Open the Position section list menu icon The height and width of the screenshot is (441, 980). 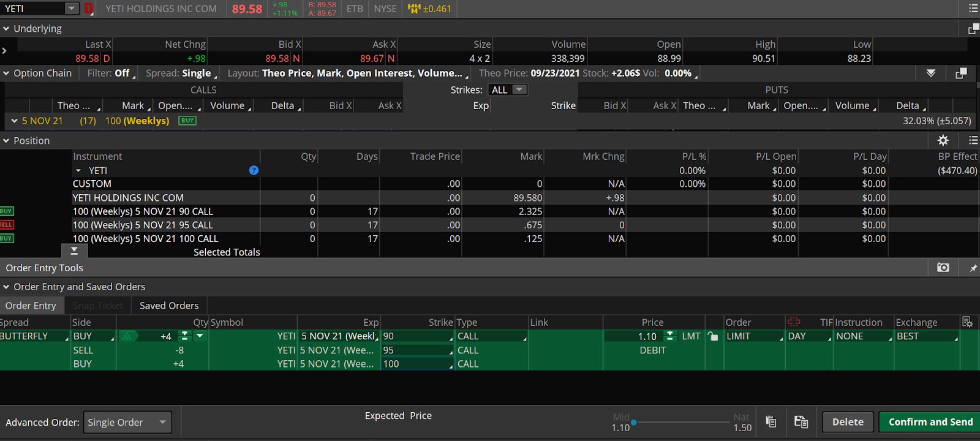click(973, 140)
